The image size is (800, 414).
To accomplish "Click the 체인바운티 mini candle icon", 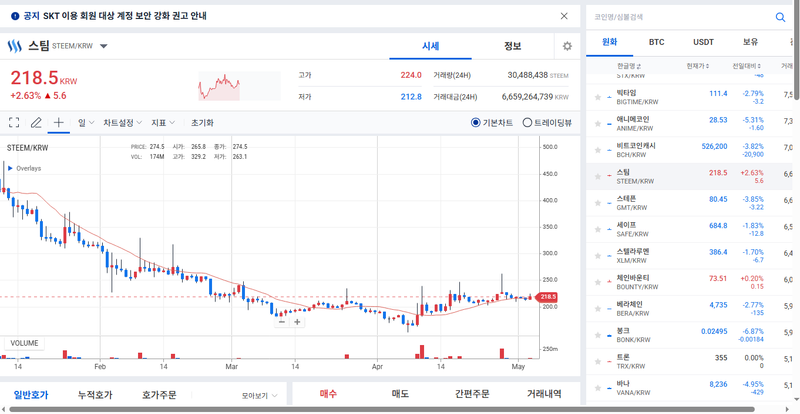I will point(610,283).
